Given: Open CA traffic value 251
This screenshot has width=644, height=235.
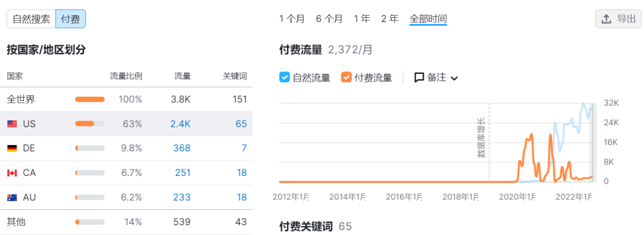Looking at the screenshot, I should (182, 173).
